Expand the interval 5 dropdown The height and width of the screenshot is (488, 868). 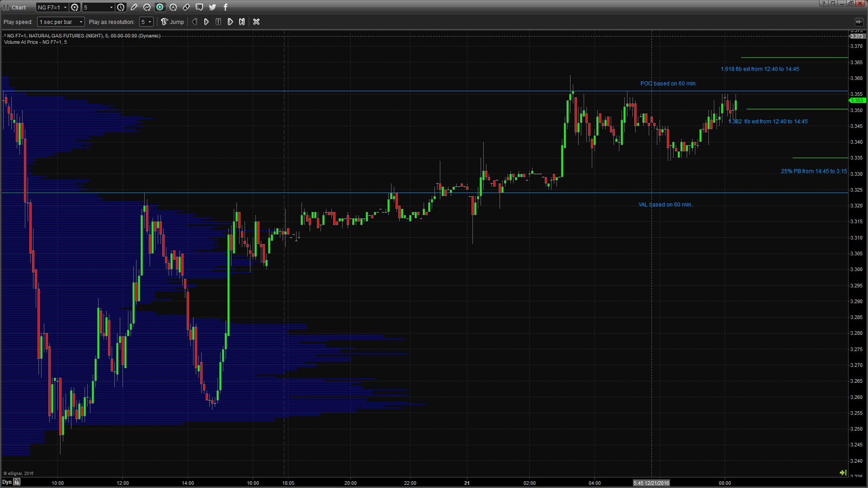111,8
